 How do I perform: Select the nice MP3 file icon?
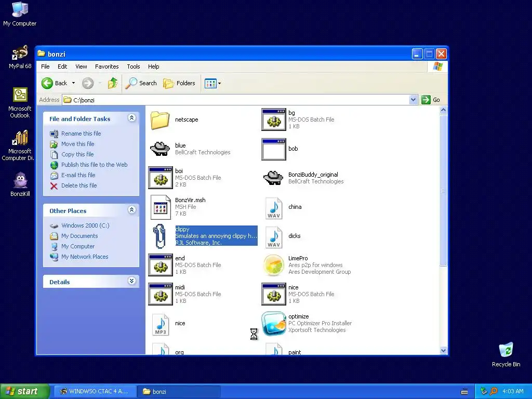point(161,324)
